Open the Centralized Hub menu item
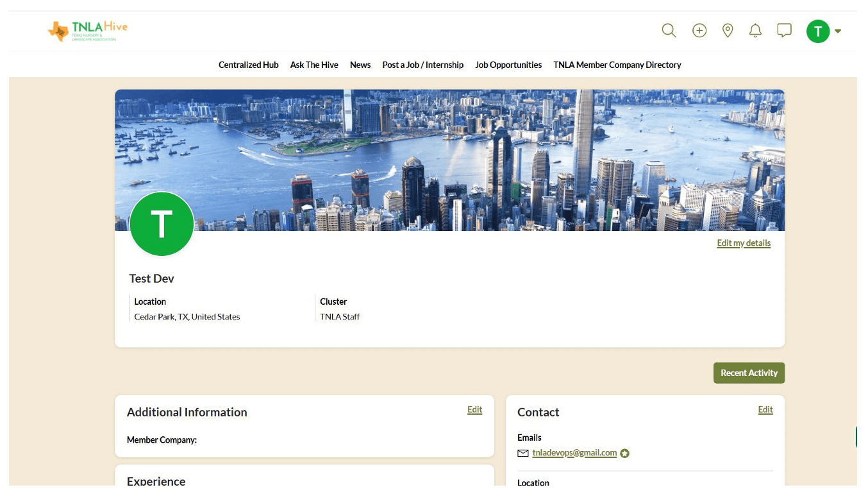Image resolution: width=868 pixels, height=494 pixels. (248, 65)
